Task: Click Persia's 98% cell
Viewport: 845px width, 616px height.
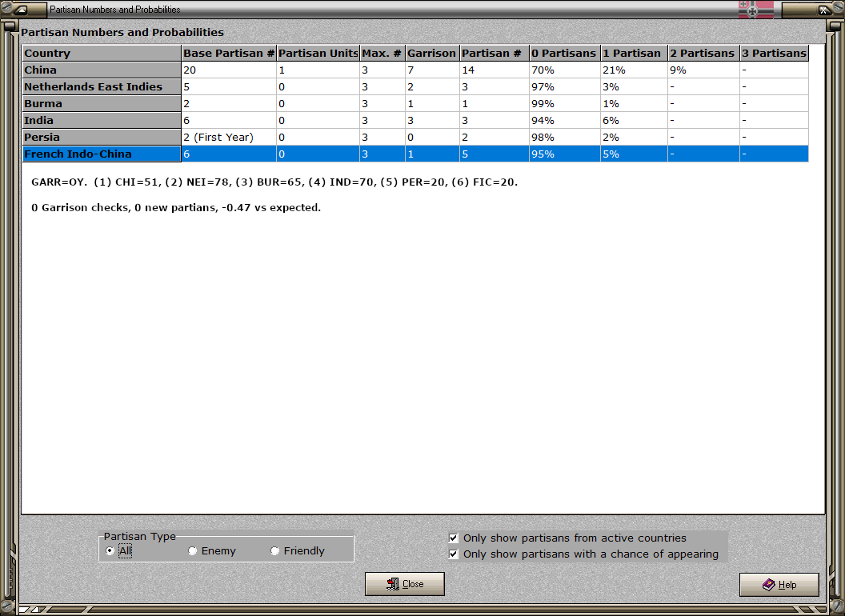Action: (x=565, y=137)
